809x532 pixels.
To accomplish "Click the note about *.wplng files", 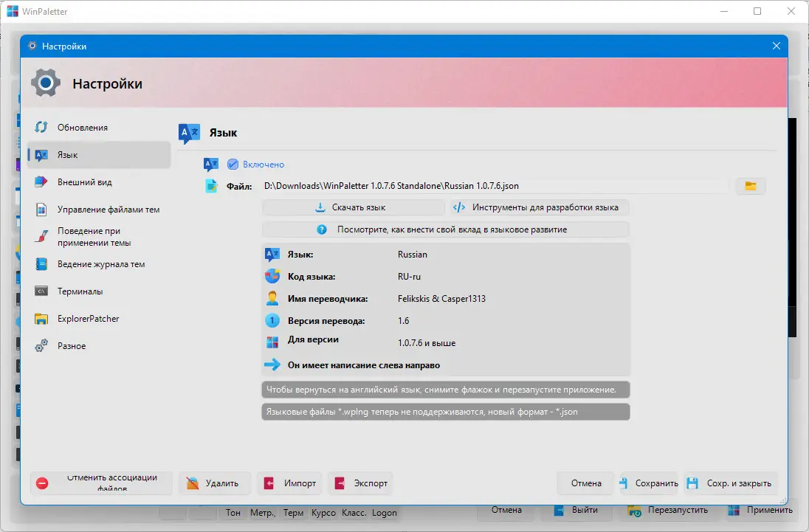I will pyautogui.click(x=446, y=412).
